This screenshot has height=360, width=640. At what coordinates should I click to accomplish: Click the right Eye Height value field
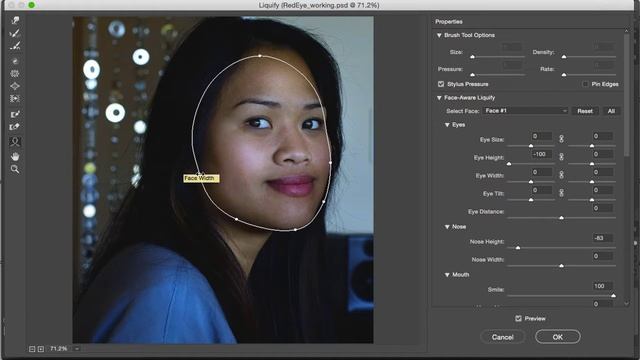pyautogui.click(x=602, y=154)
